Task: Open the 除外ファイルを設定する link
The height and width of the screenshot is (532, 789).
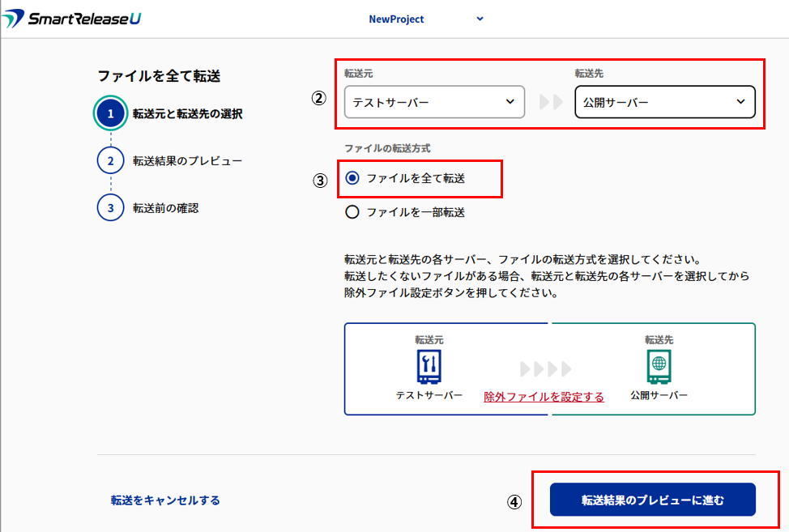Action: pos(544,397)
